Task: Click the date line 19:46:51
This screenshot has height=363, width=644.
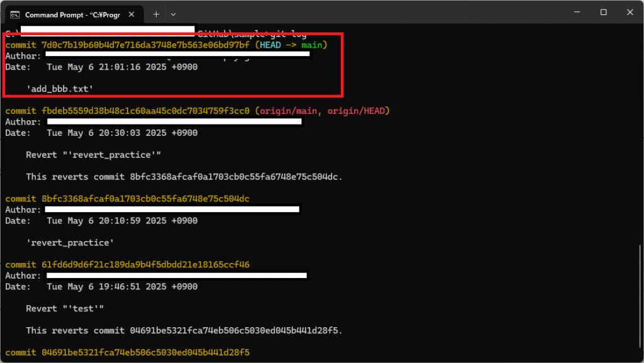Action: [101, 287]
